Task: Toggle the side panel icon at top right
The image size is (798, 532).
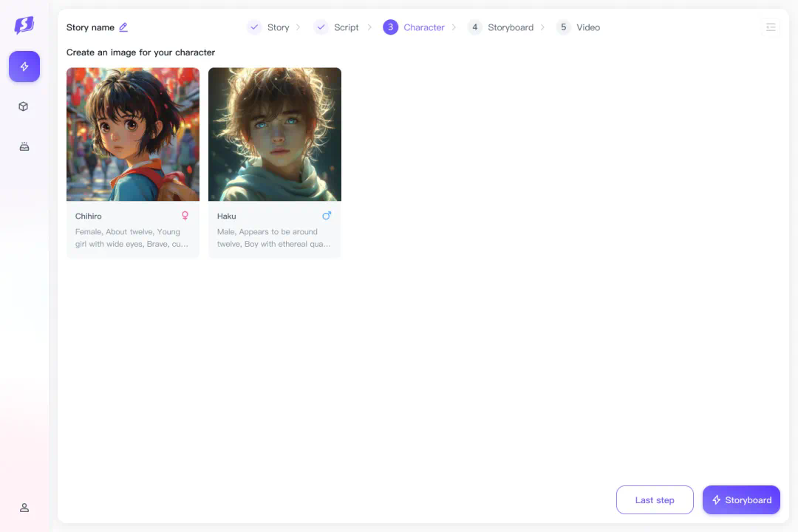Action: [x=771, y=27]
